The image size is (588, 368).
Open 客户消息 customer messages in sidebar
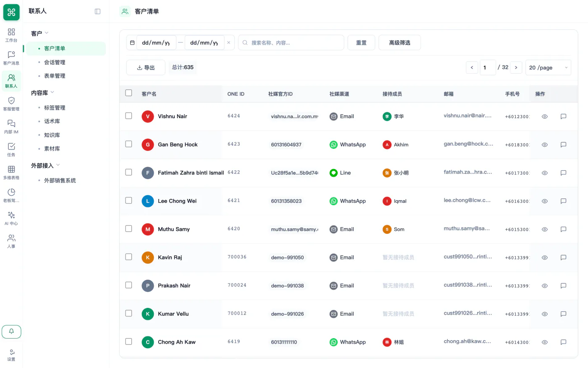tap(11, 58)
